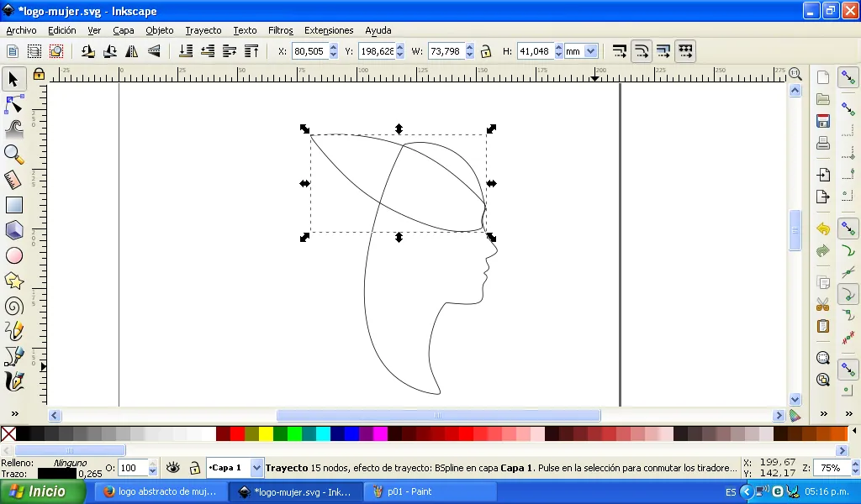
Task: Toggle Capa 1 layer visibility eye
Action: click(173, 468)
